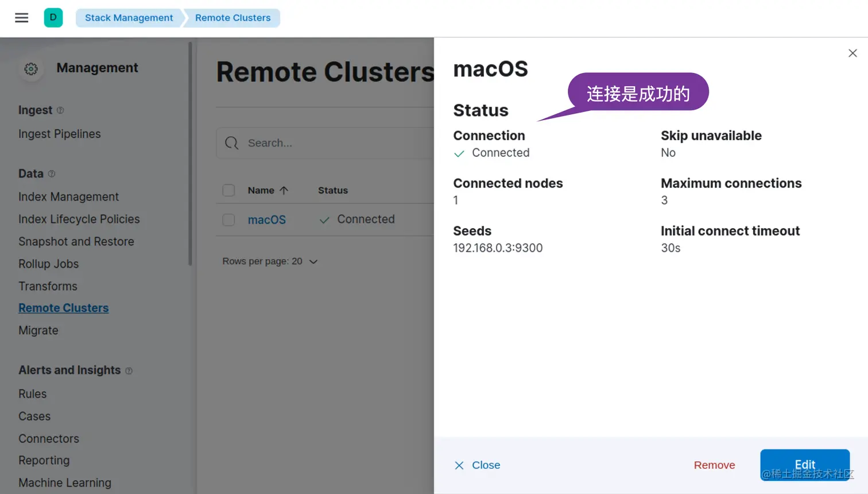Screen dimensions: 868x494
Task: Click the seed address 192.168.0.3:9300
Action: click(498, 248)
